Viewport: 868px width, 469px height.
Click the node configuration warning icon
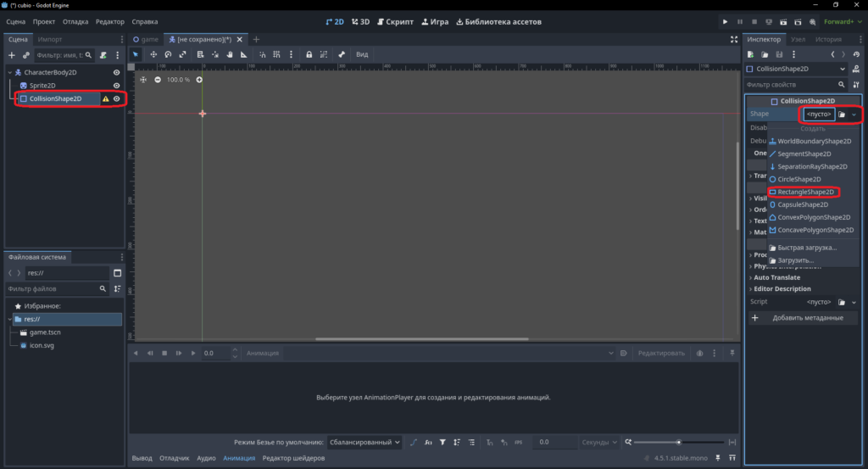click(105, 98)
